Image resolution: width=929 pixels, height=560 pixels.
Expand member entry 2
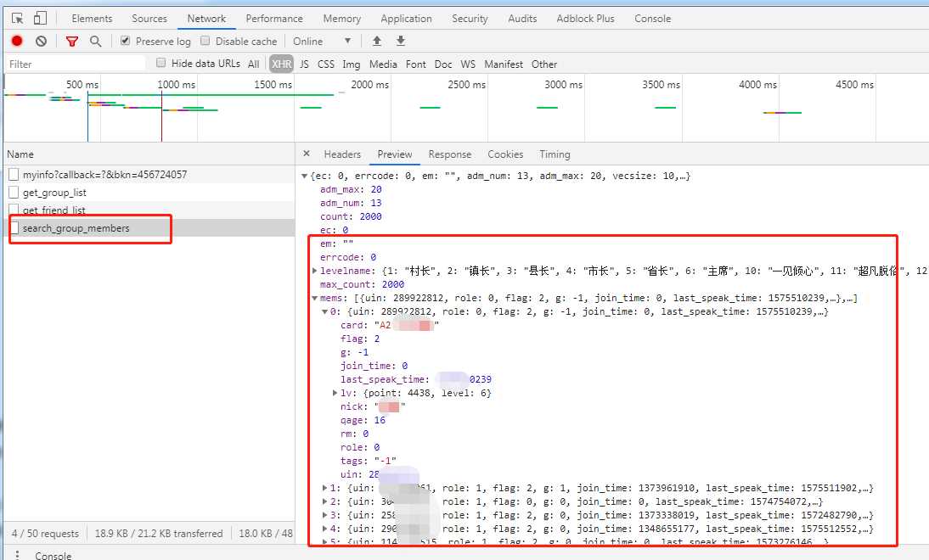point(324,501)
